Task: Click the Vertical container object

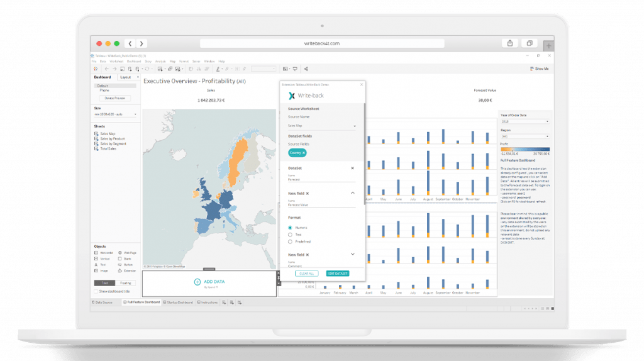Action: click(x=103, y=258)
